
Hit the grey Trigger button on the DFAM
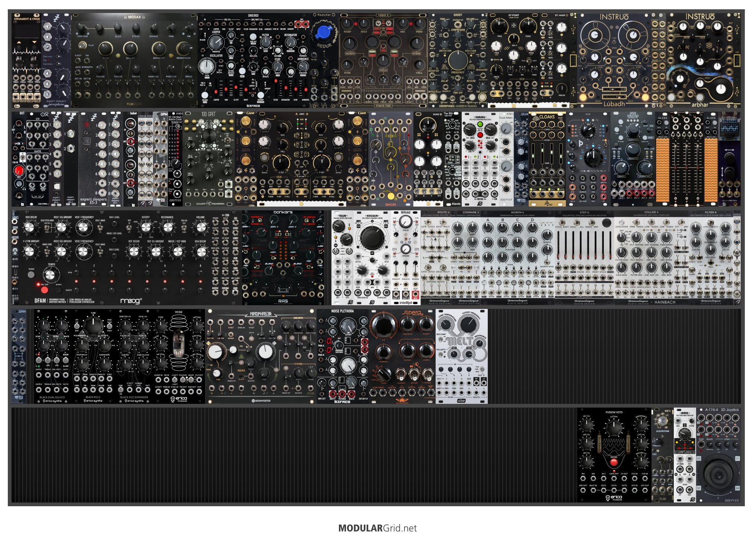31,275
